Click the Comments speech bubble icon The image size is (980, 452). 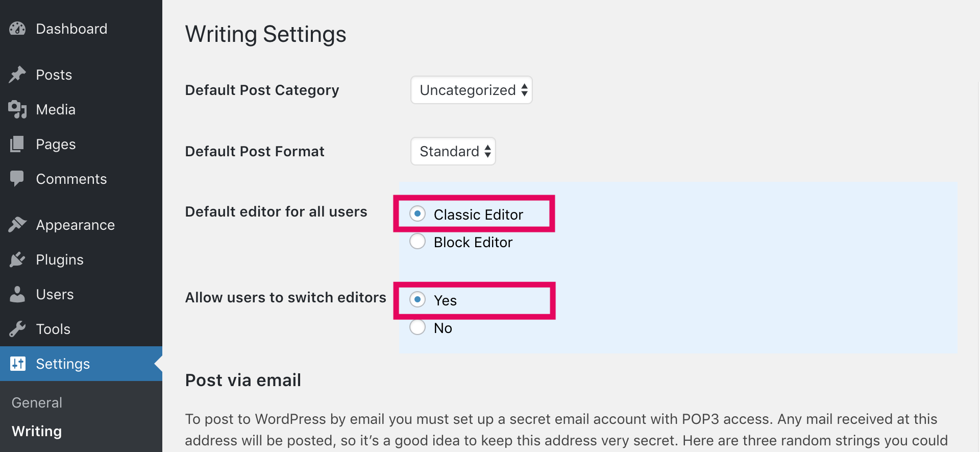(x=17, y=179)
